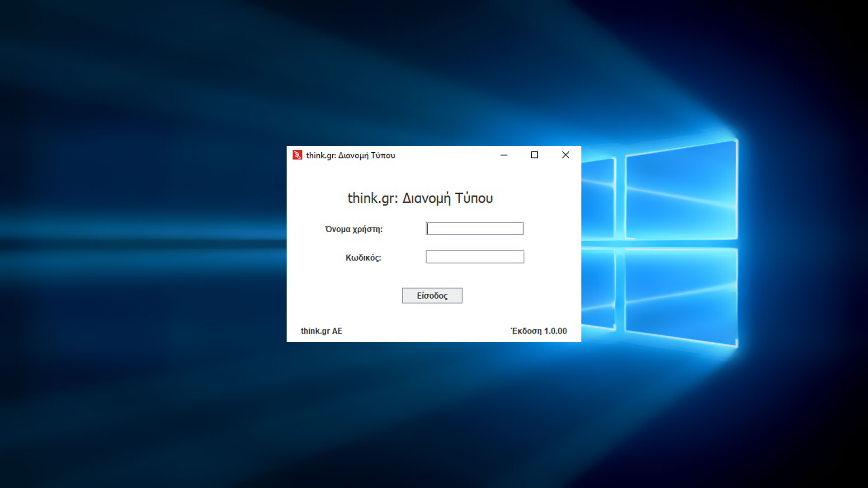Click the window title text in title bar
This screenshot has width=868, height=488.
(350, 155)
